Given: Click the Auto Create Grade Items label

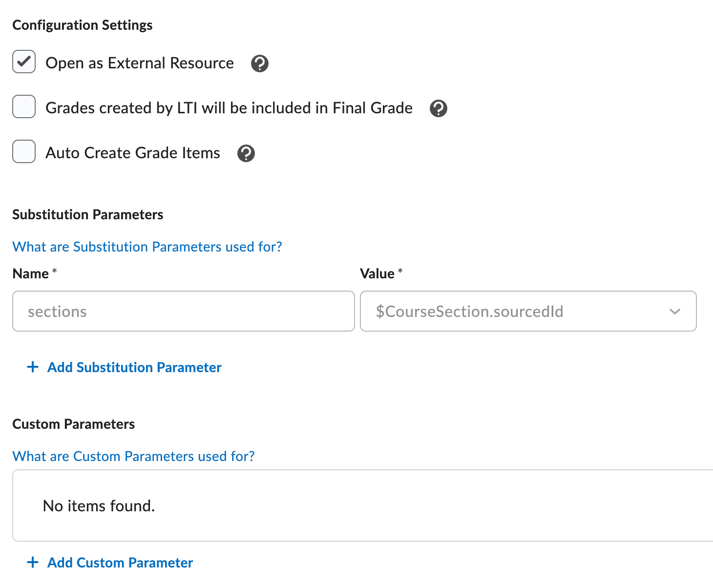Looking at the screenshot, I should (x=133, y=153).
